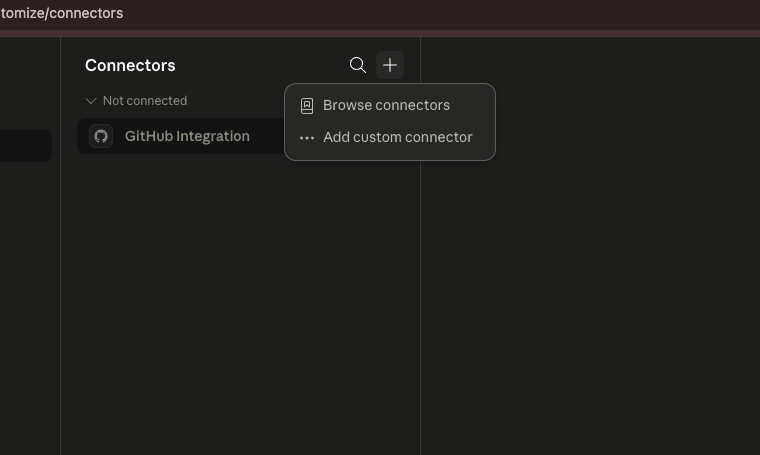760x455 pixels.
Task: Click the three-dots icon beside Add custom connector
Action: pyautogui.click(x=307, y=138)
